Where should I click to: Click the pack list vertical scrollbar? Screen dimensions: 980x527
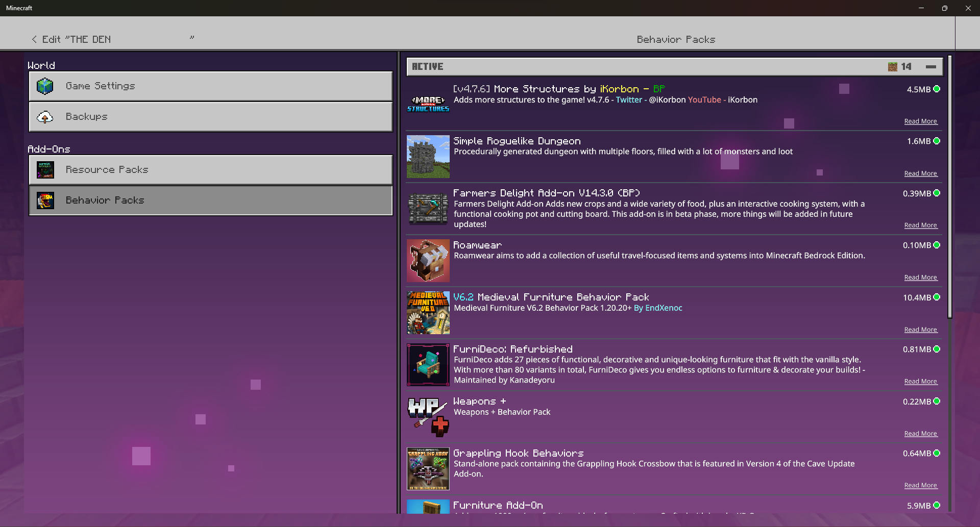pyautogui.click(x=950, y=187)
